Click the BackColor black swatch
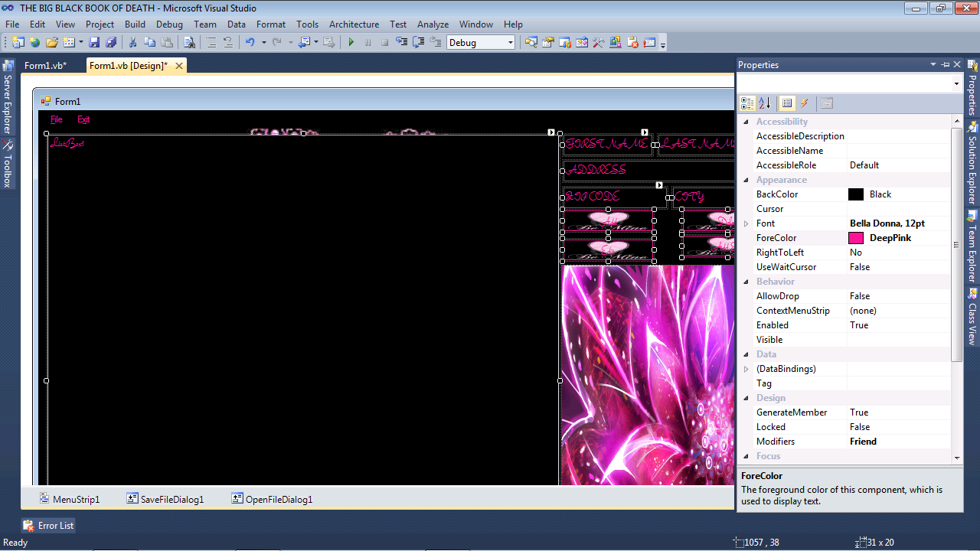Screen dimensions: 980x551 tap(856, 194)
